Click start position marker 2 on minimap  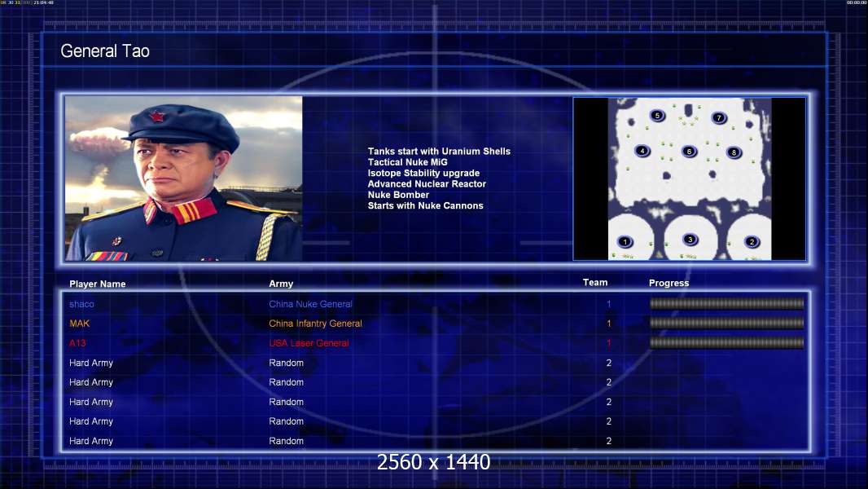tap(752, 241)
